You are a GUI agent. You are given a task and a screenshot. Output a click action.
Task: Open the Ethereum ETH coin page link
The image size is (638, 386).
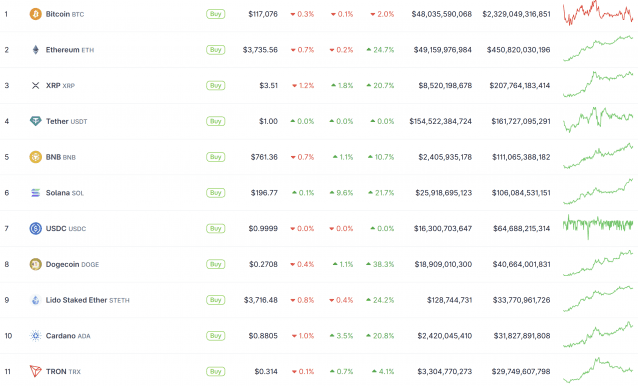point(70,50)
